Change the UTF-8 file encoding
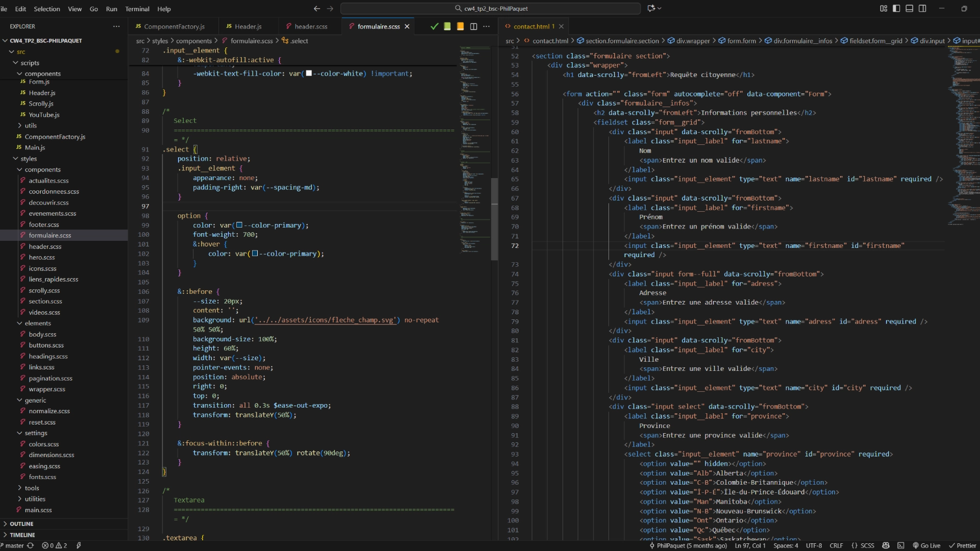Image resolution: width=980 pixels, height=551 pixels. (814, 545)
